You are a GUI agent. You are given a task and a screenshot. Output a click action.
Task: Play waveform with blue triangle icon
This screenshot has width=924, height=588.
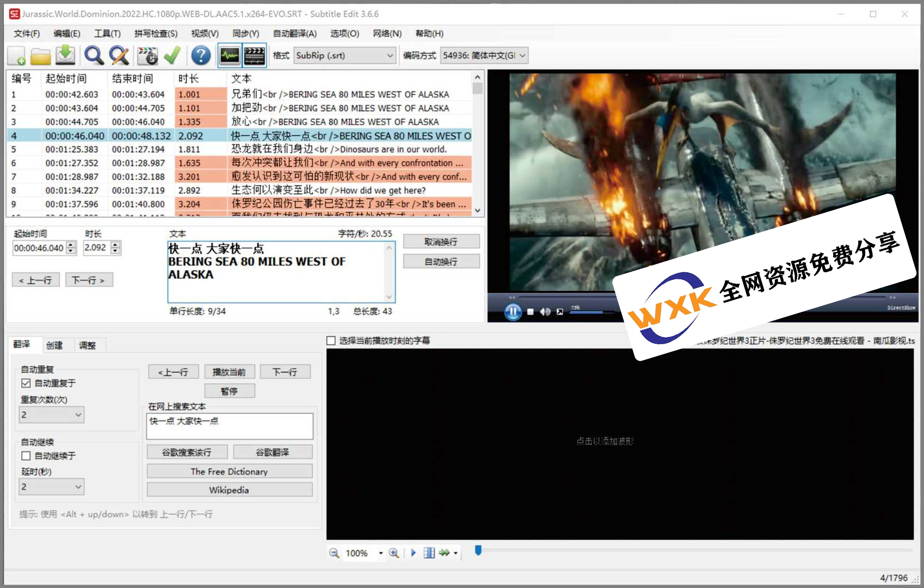tap(413, 553)
